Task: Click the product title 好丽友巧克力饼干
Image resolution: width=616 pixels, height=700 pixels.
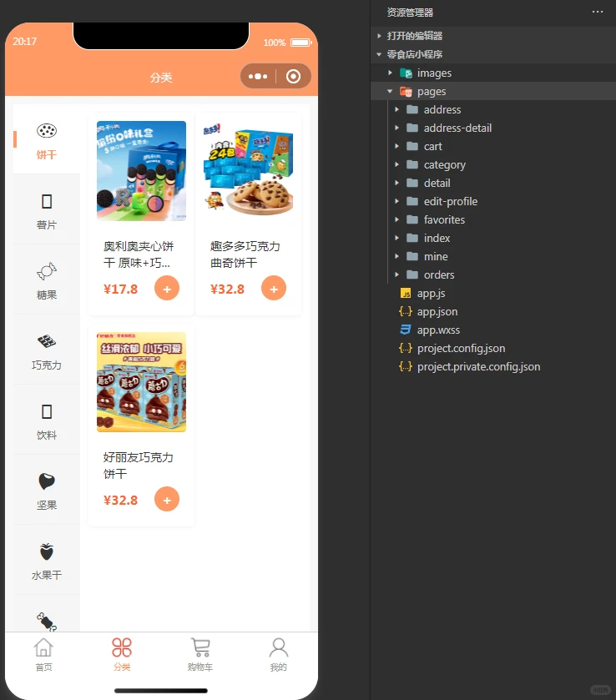Action: pyautogui.click(x=138, y=466)
